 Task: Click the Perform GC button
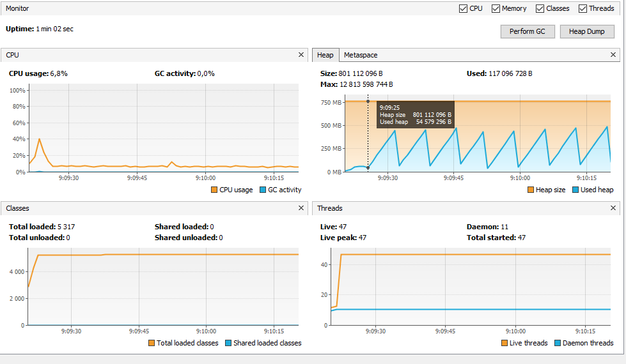(528, 31)
